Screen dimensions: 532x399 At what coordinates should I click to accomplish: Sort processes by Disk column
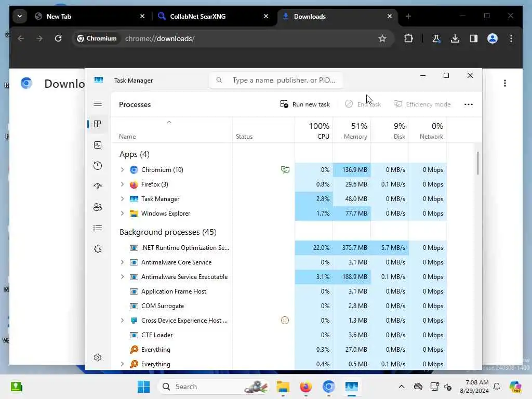click(390, 130)
